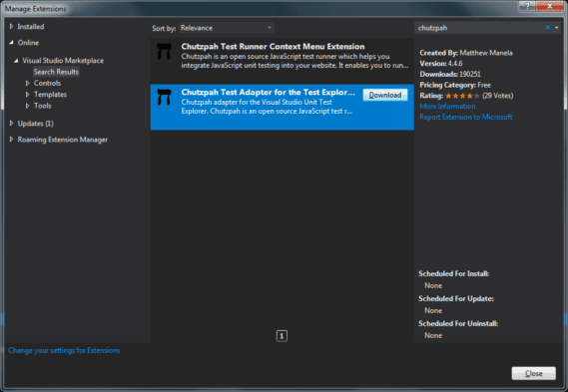Viewport: 568px width, 392px height.
Task: Open the Updates (1) section
Action: (x=36, y=124)
